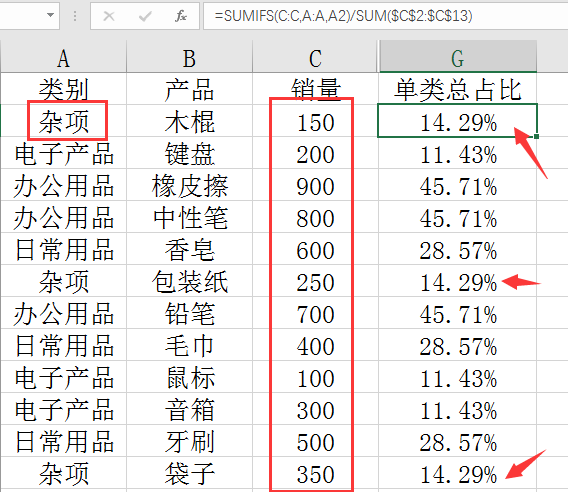The image size is (568, 492).
Task: Open the Name Box dropdown arrow
Action: pos(50,16)
